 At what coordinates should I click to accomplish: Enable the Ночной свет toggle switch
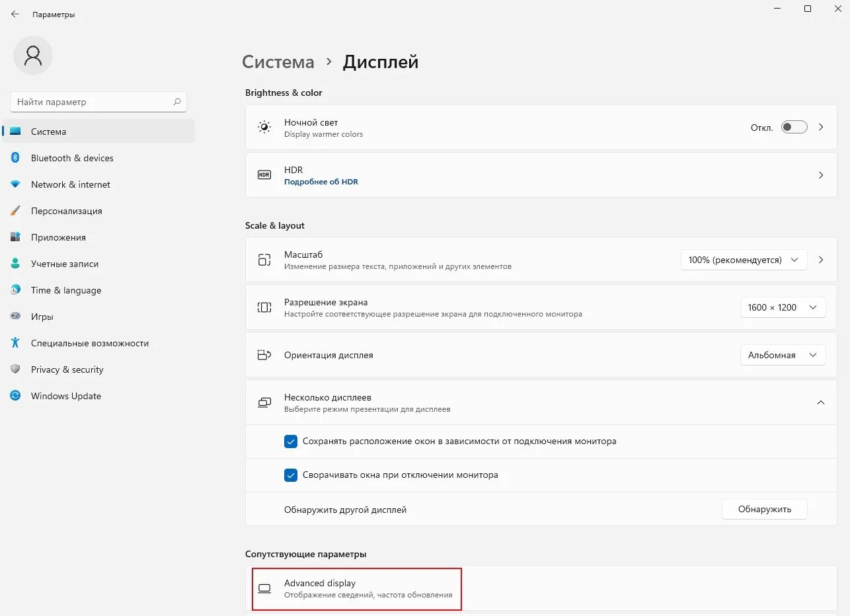(794, 126)
